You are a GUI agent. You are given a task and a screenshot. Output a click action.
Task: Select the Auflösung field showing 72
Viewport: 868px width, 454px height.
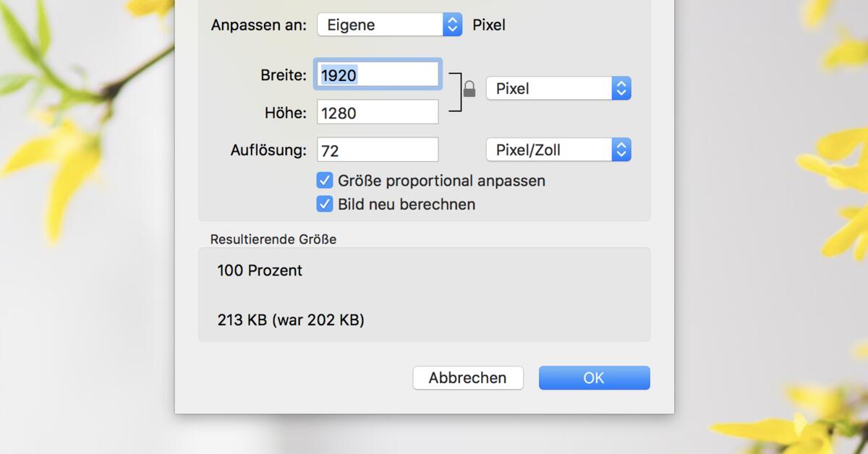[377, 149]
